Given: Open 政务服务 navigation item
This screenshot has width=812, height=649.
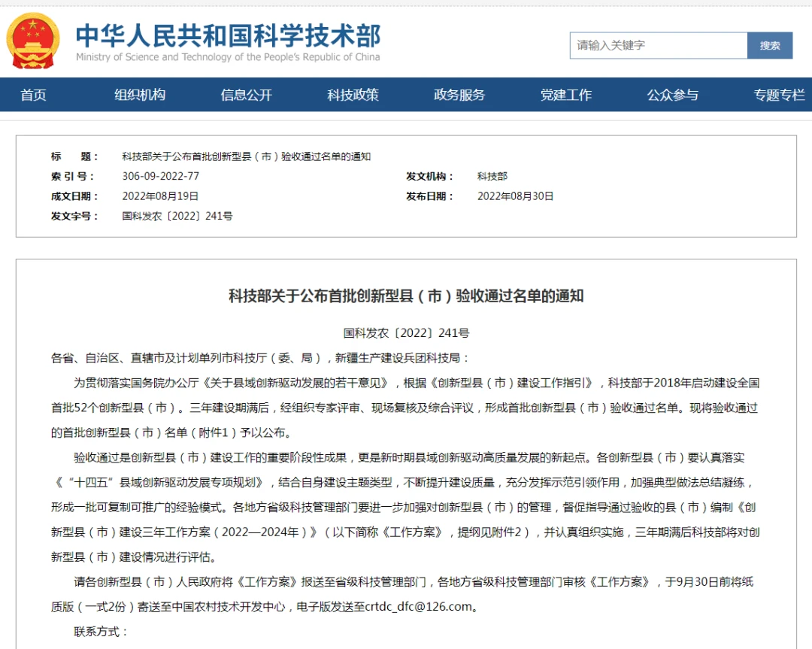Looking at the screenshot, I should pos(459,95).
